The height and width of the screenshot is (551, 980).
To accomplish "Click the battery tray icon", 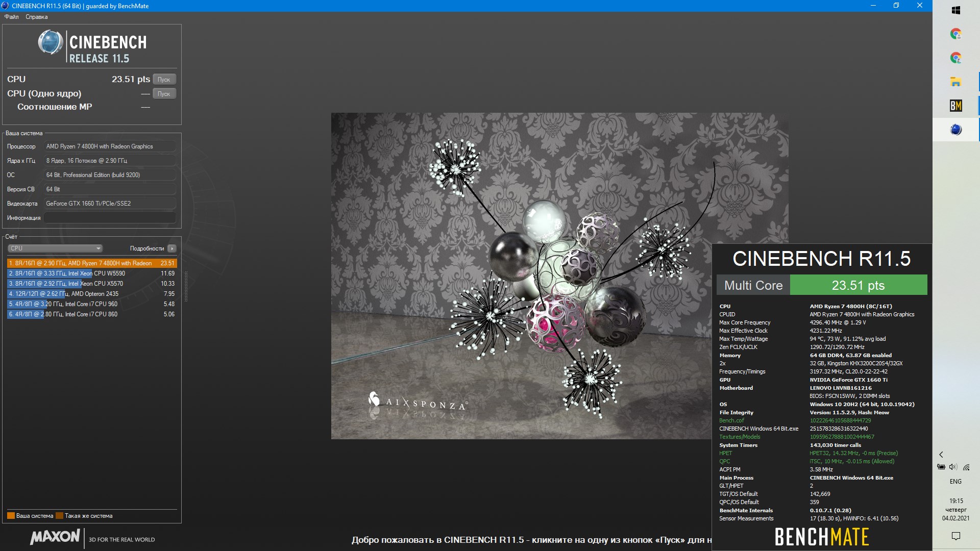I will click(x=941, y=467).
